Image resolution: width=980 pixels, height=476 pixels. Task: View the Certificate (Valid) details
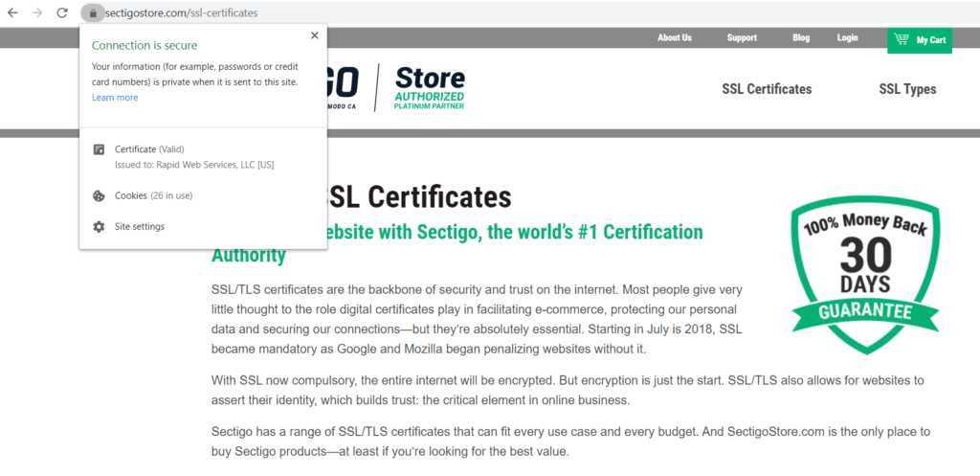coord(148,149)
